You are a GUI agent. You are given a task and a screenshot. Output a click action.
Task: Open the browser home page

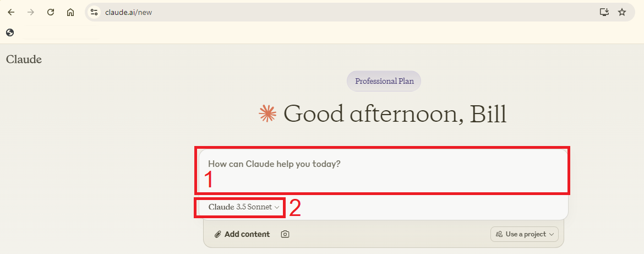pyautogui.click(x=70, y=12)
